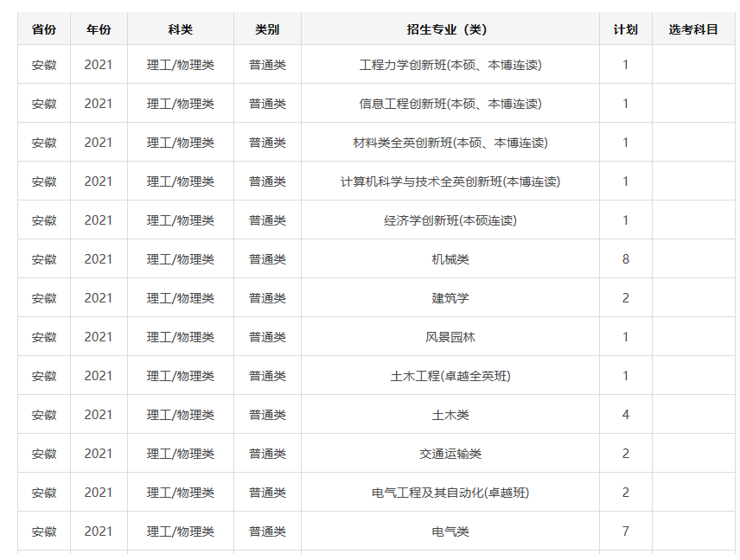740x560 pixels.
Task: Click the 计划 column header
Action: click(x=625, y=29)
